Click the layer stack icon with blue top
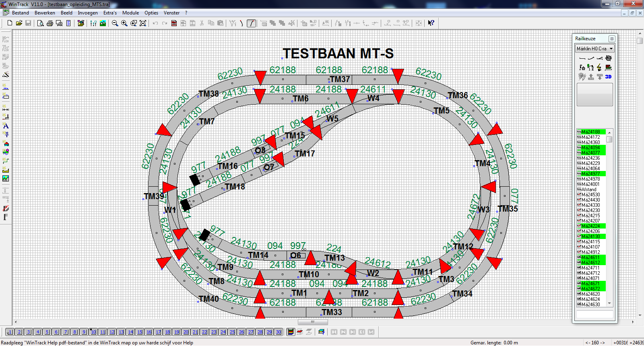Viewport: 644px width, 346px height. (x=321, y=332)
